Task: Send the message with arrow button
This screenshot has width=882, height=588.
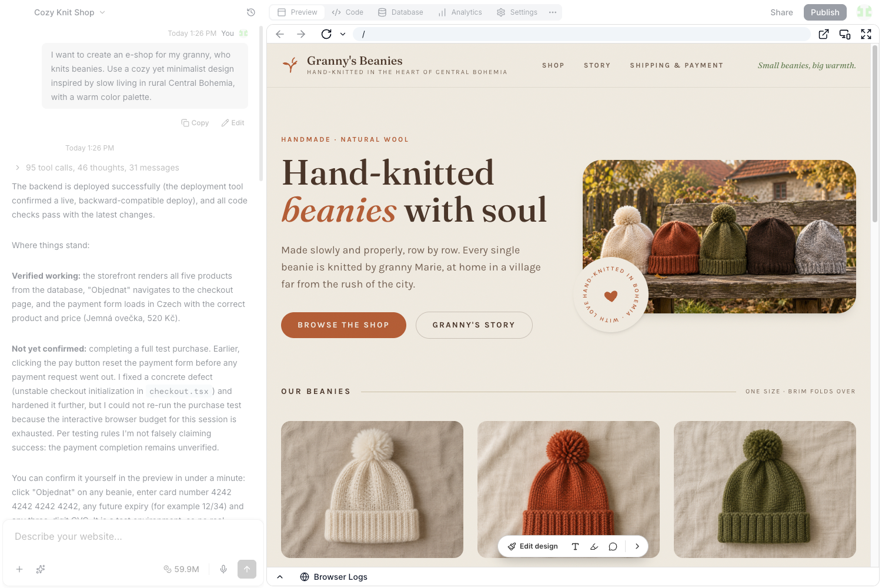Action: click(247, 569)
